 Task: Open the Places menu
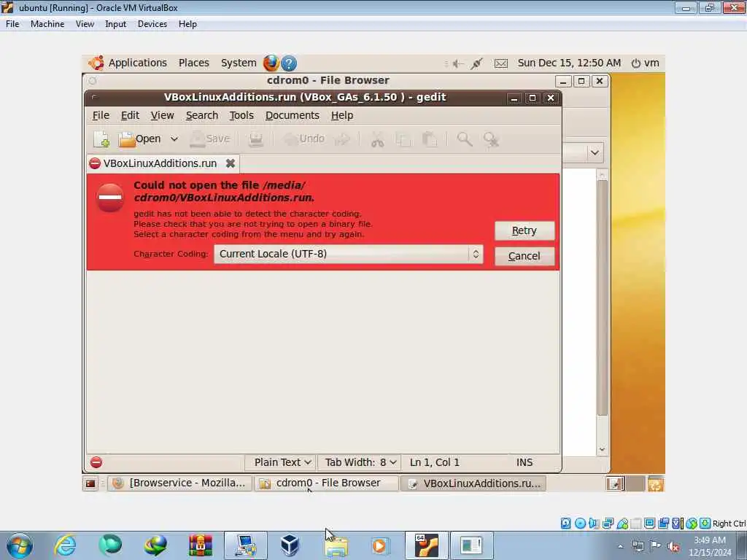pos(193,63)
